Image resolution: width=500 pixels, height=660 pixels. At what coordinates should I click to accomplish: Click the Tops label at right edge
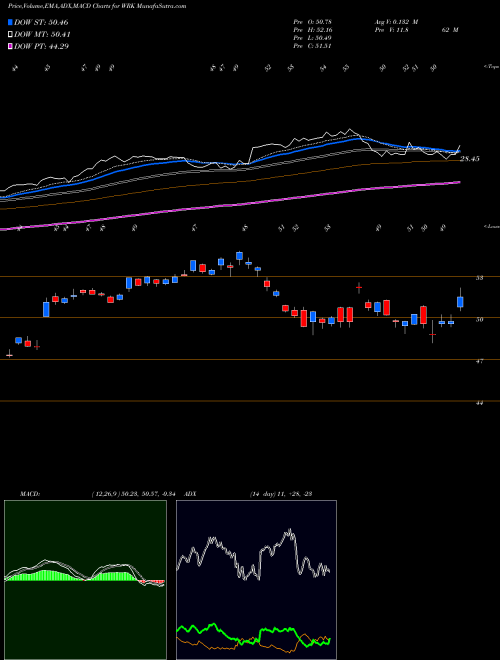coord(491,67)
